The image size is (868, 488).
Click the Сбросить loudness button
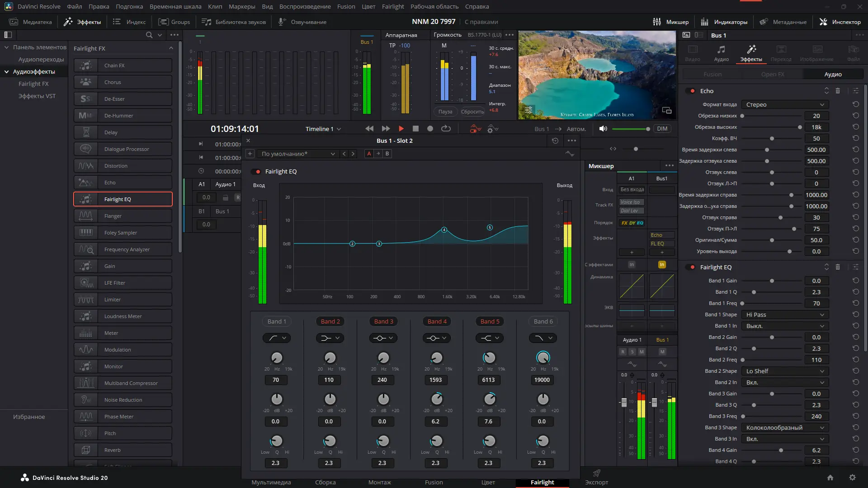click(473, 112)
